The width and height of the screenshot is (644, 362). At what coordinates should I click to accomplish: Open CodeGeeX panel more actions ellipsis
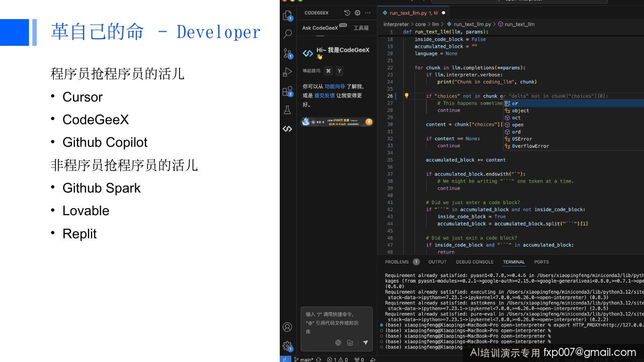368,13
